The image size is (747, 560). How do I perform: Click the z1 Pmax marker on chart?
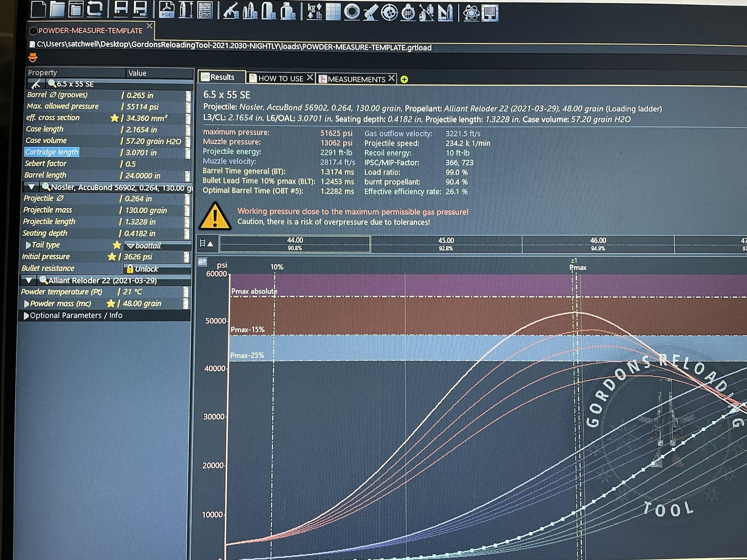click(577, 264)
